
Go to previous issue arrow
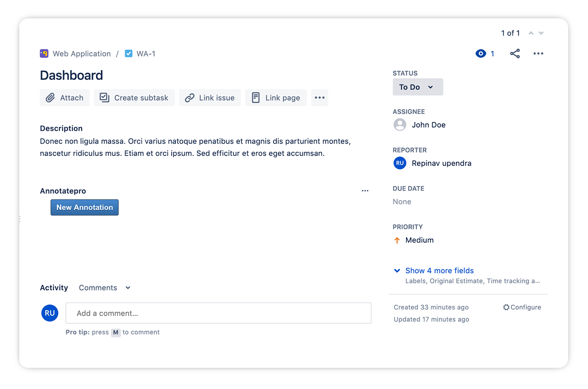[x=531, y=33]
